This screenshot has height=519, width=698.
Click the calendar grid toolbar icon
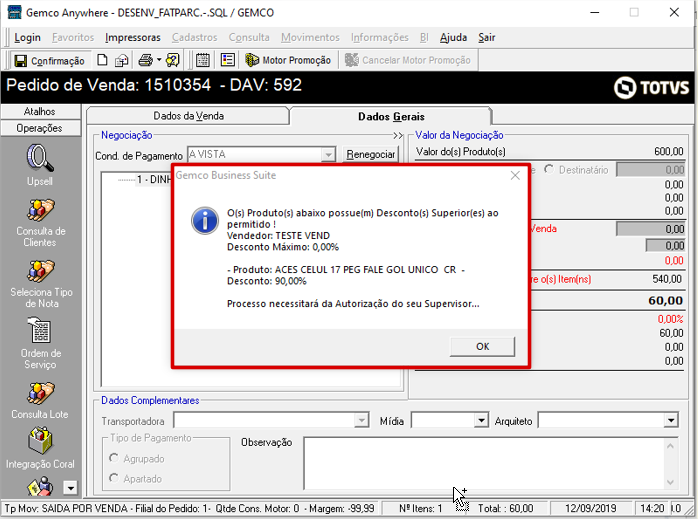click(x=203, y=60)
